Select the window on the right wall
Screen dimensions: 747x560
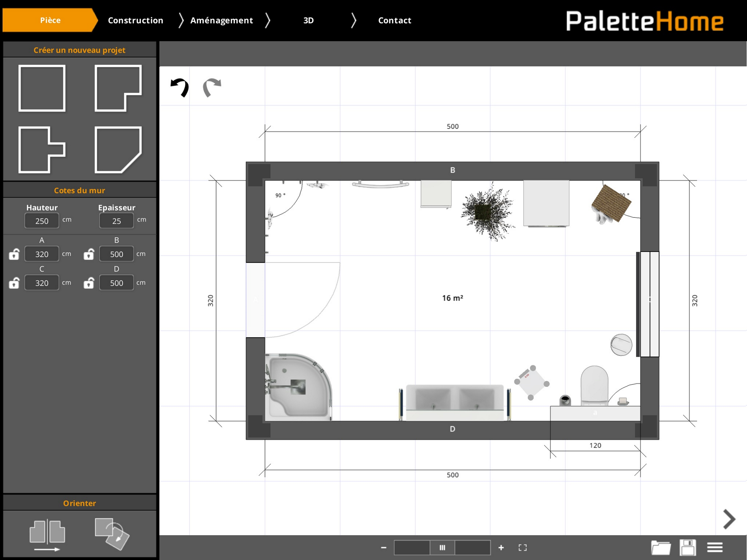click(x=649, y=304)
